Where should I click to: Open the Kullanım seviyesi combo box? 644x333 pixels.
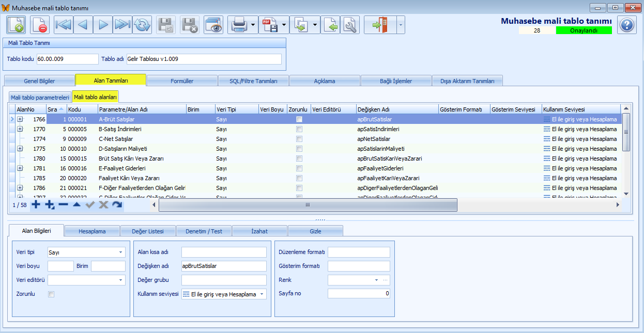[x=262, y=294]
